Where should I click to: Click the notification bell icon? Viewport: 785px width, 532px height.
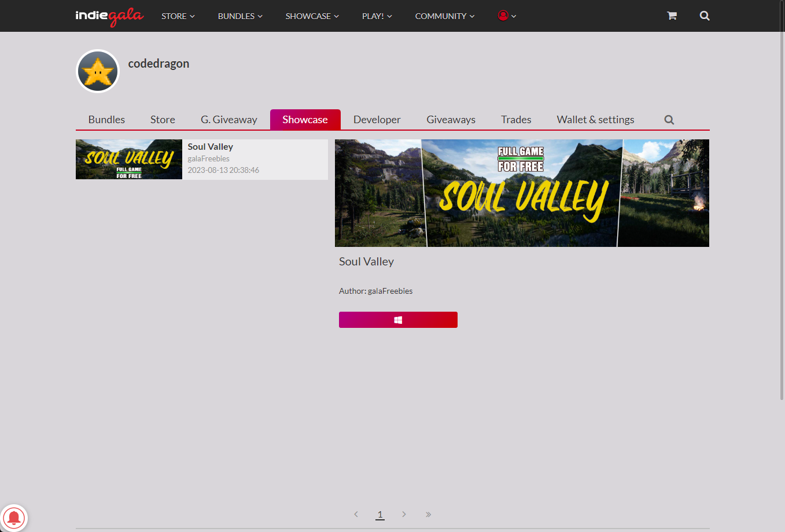pyautogui.click(x=14, y=518)
